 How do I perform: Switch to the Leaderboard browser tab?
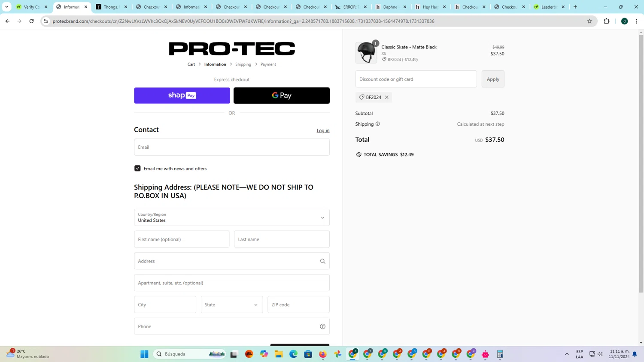coord(549,7)
